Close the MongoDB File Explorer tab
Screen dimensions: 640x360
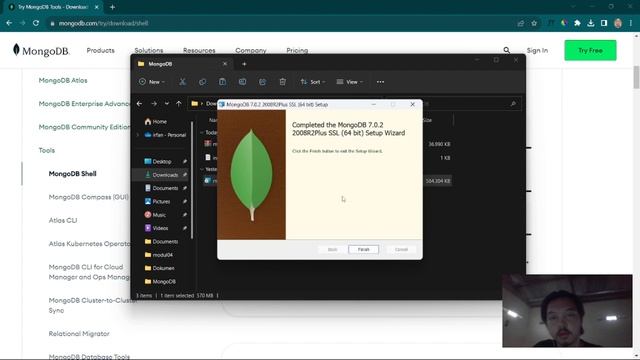225,64
